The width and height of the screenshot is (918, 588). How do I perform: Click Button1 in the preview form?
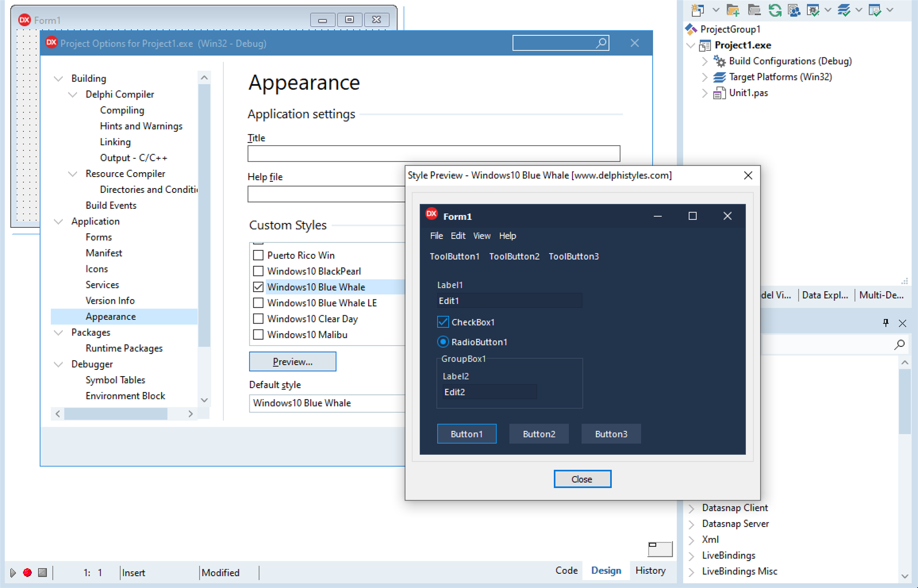pyautogui.click(x=467, y=434)
